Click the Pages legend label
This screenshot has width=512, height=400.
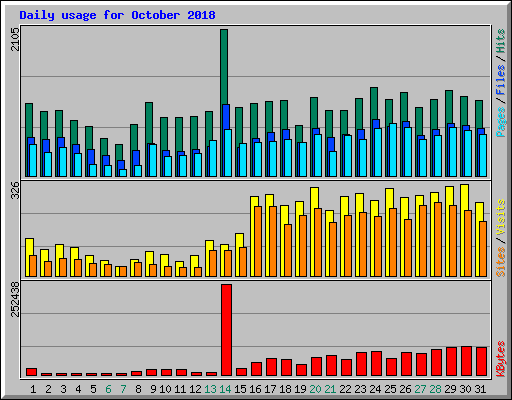501,122
